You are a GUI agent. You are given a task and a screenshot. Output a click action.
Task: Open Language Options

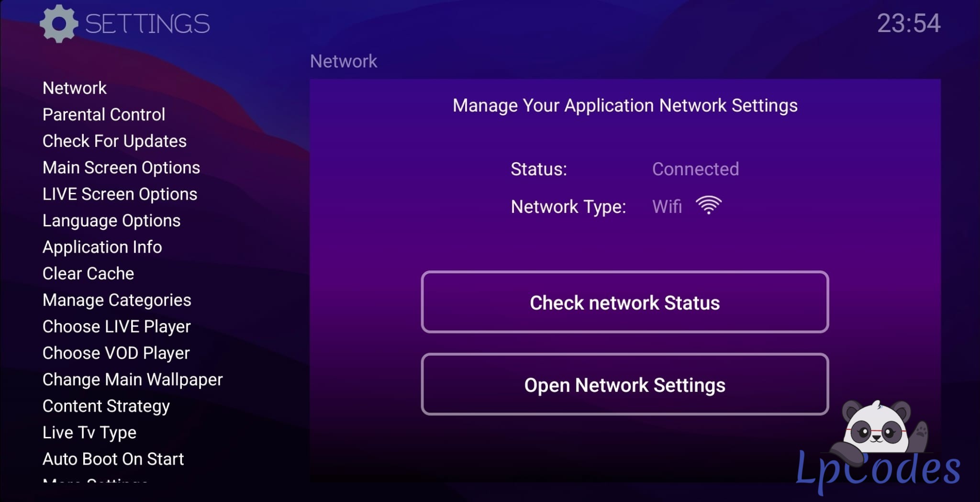[x=111, y=221]
